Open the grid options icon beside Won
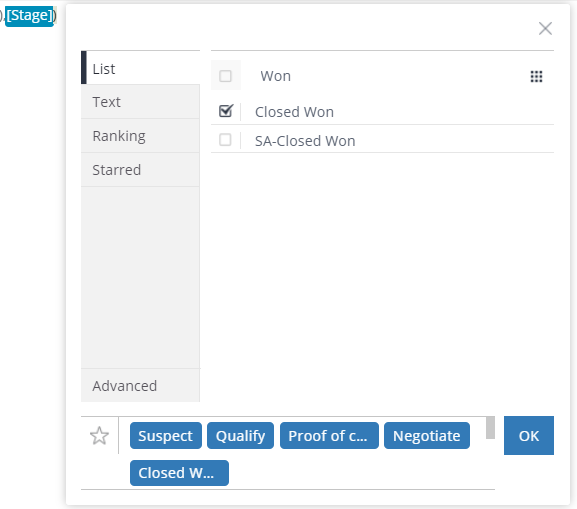 (x=536, y=76)
